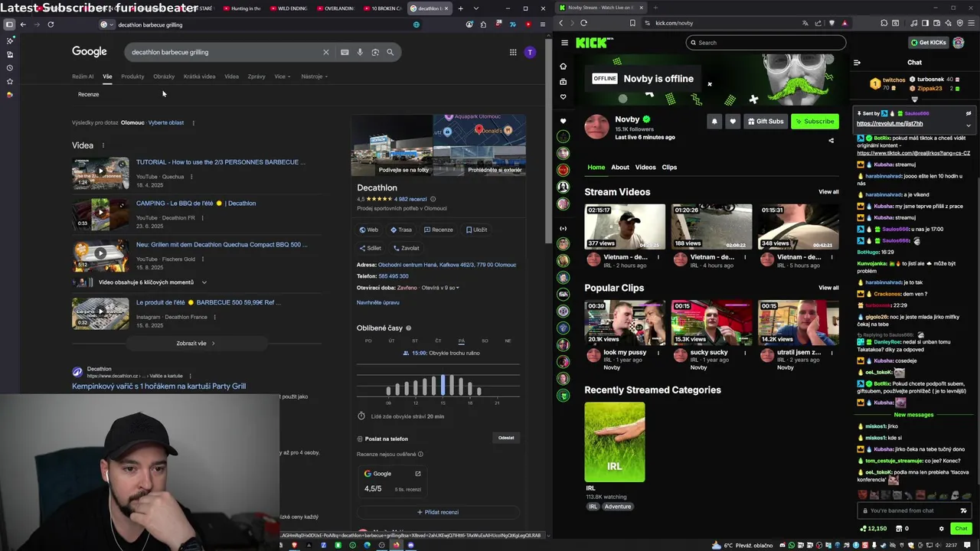Collapse the Kick chat panel

click(857, 63)
